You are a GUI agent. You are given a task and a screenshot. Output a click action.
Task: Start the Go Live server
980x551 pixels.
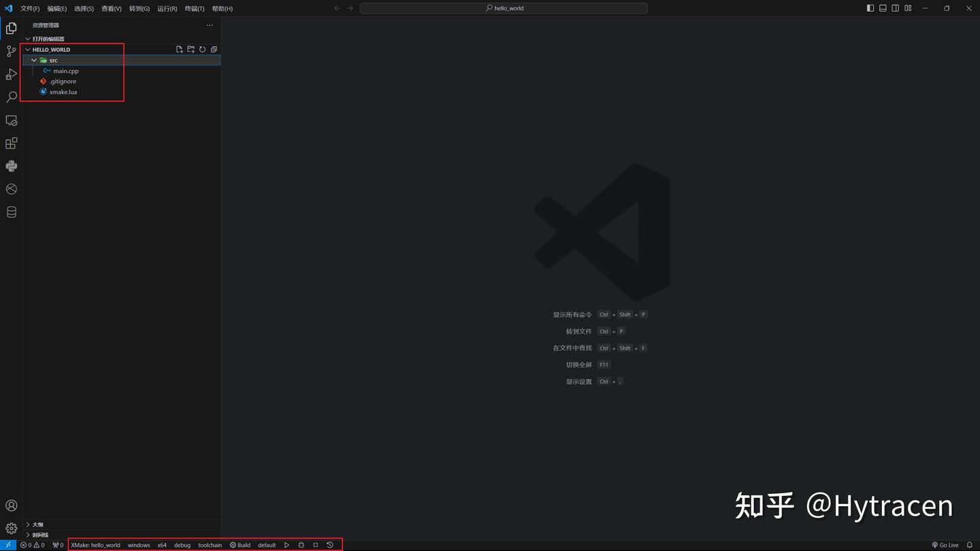coord(945,545)
